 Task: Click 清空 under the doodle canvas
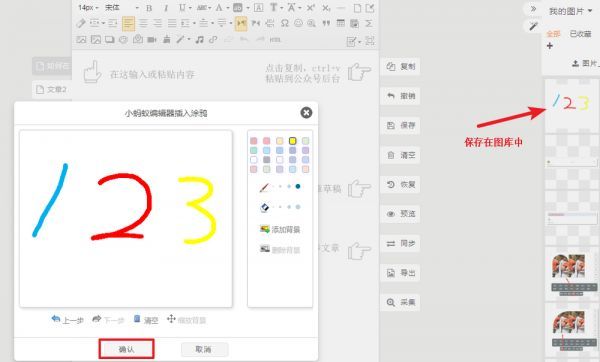click(146, 320)
